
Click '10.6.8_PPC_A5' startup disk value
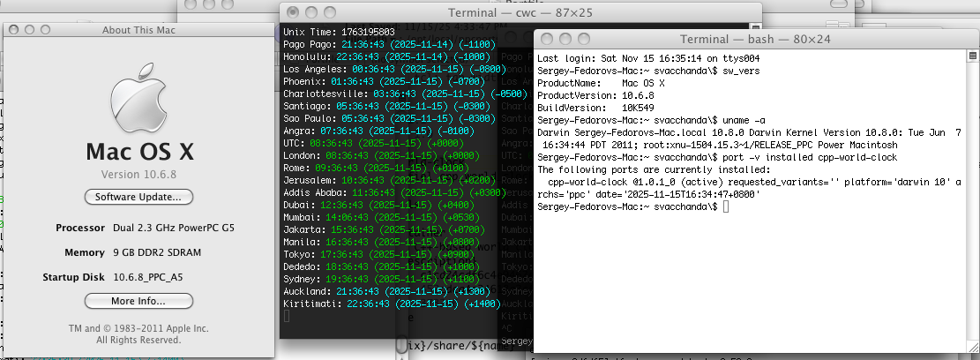coord(148,277)
